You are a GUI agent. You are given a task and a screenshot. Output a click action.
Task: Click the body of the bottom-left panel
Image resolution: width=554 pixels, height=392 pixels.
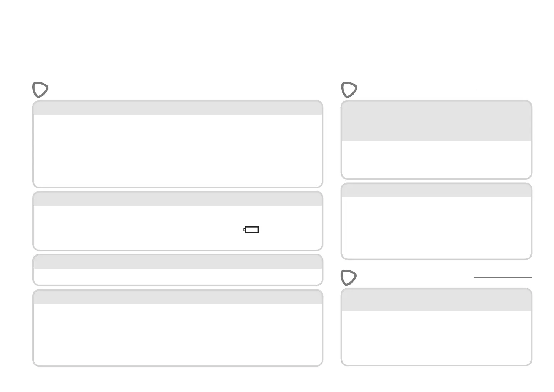coord(178,334)
